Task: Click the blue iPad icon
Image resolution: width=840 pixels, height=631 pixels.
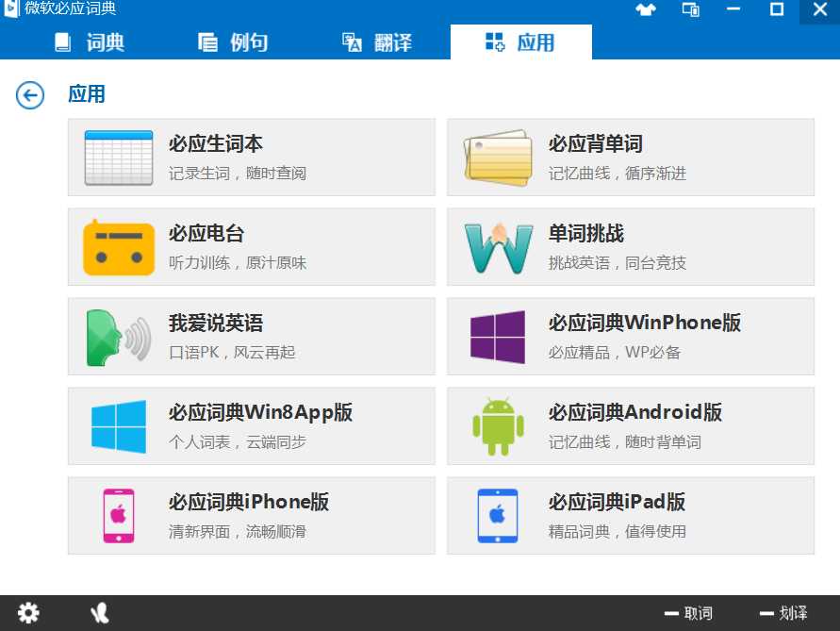Action: [x=498, y=516]
